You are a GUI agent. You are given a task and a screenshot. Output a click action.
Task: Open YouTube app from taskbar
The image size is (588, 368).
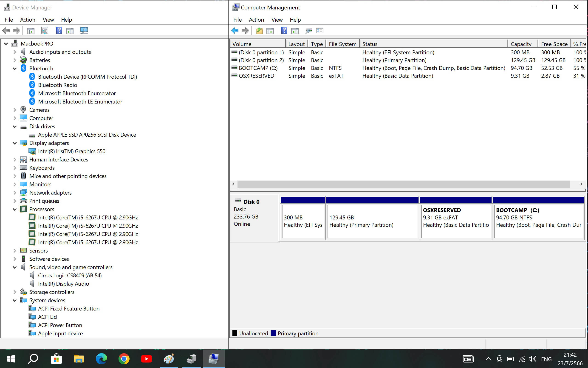(x=147, y=359)
